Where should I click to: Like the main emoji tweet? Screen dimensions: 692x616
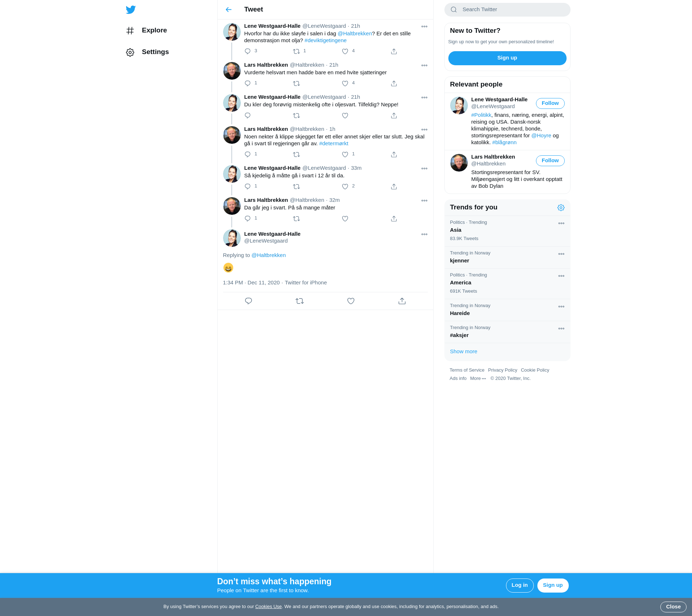tap(351, 301)
